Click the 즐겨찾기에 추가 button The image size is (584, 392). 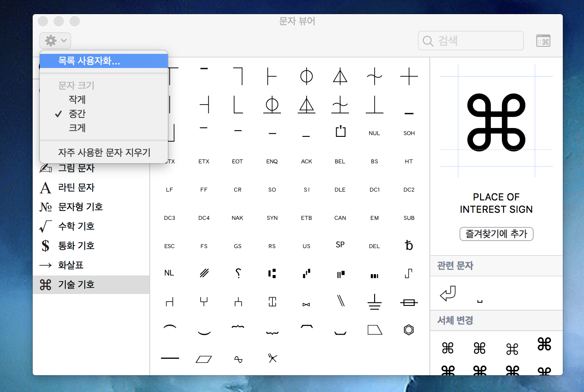click(496, 234)
